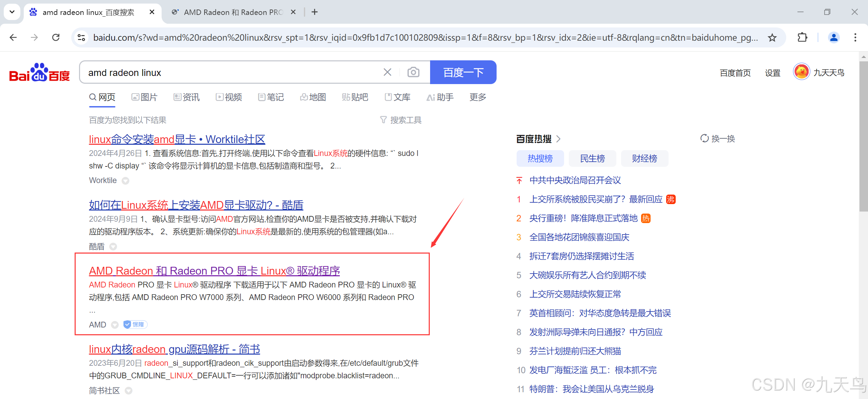Open the 更多 search categories

pos(478,98)
